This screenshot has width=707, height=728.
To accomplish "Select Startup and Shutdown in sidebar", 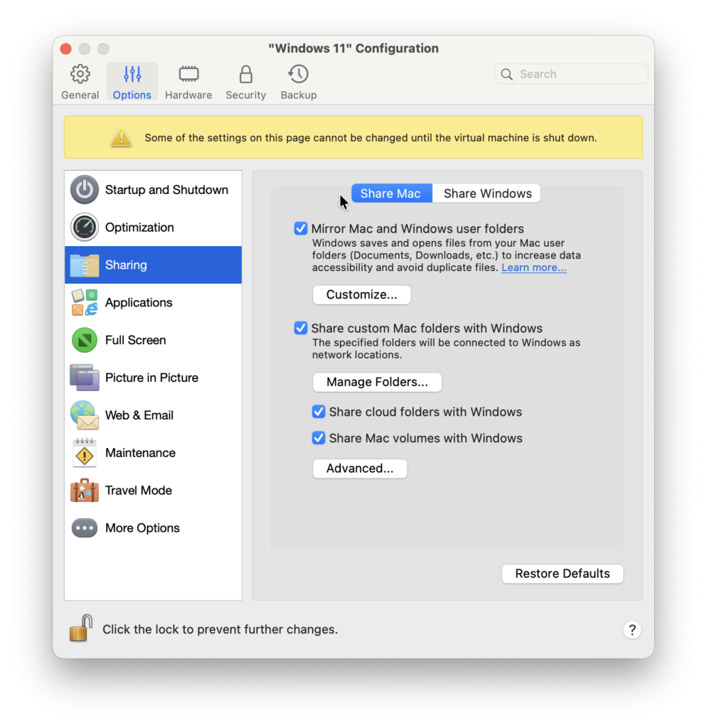I will click(x=154, y=189).
